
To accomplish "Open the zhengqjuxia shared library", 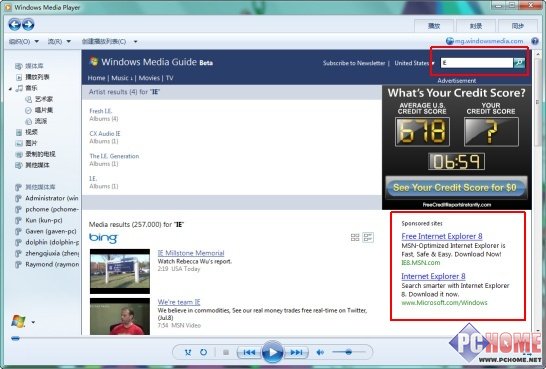I will click(52, 253).
